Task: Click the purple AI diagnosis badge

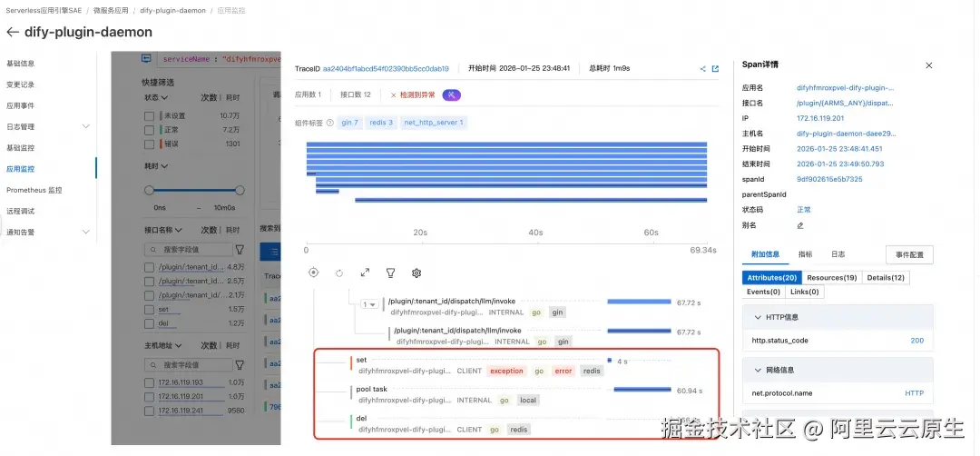Action: (x=452, y=95)
